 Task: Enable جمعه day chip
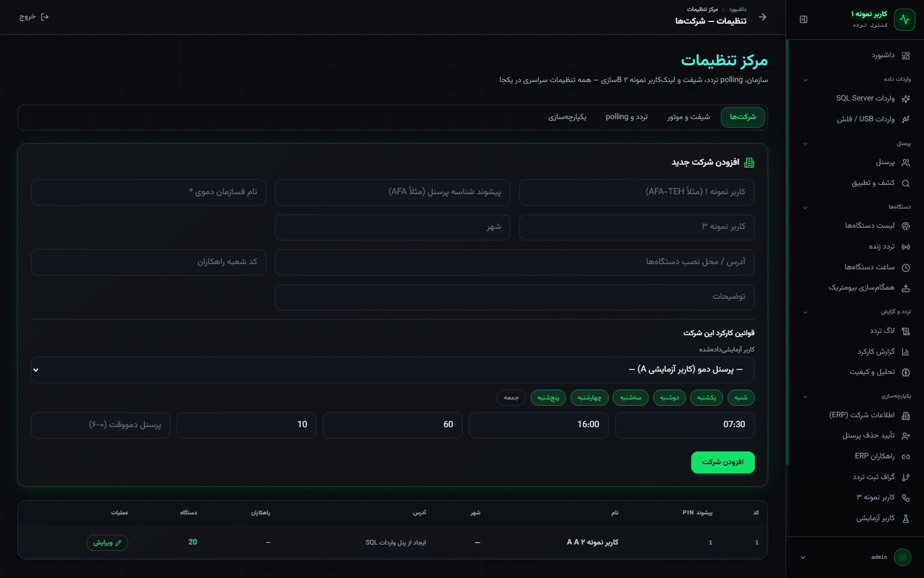pos(511,398)
